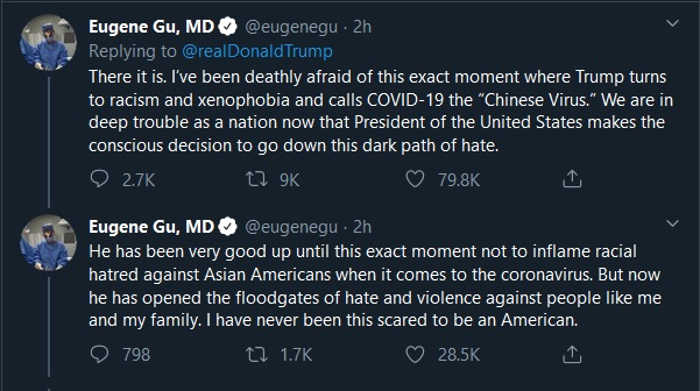
Task: Open the second tweet's 2h timestamp
Action: pos(362,227)
